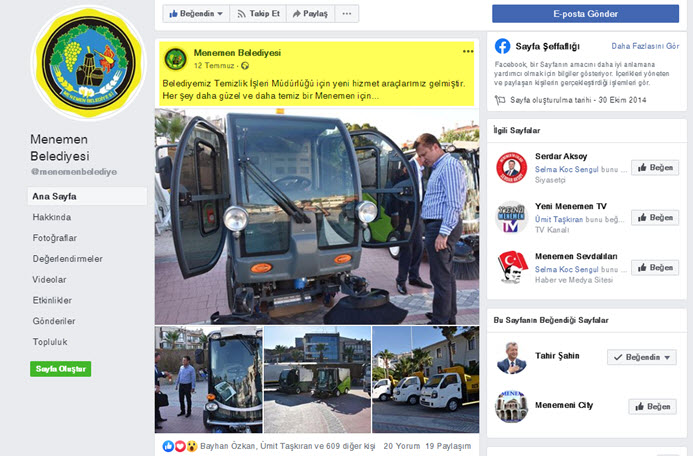Open the Yeni Menemen TV page logo
693x457 pixels.
(511, 217)
